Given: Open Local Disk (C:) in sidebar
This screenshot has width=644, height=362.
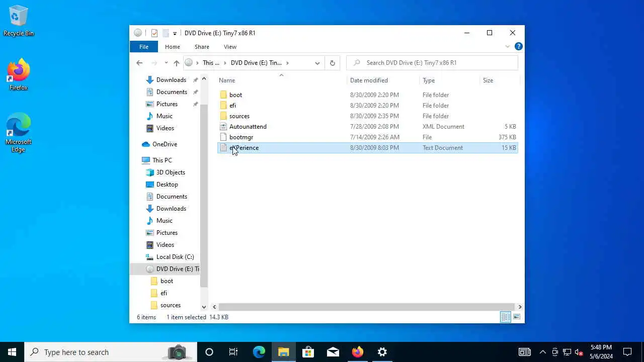Looking at the screenshot, I should (x=175, y=257).
